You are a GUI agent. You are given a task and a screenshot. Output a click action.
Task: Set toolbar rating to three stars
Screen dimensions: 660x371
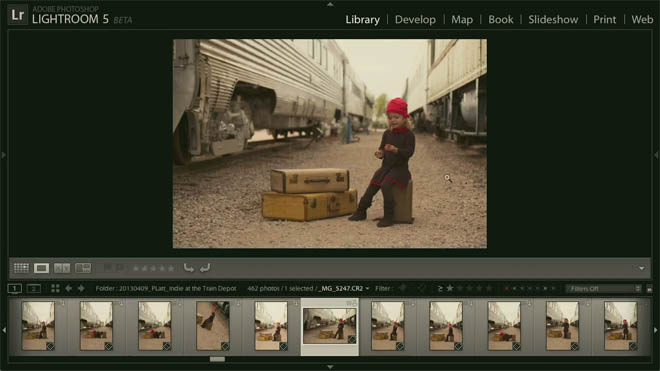coord(153,268)
